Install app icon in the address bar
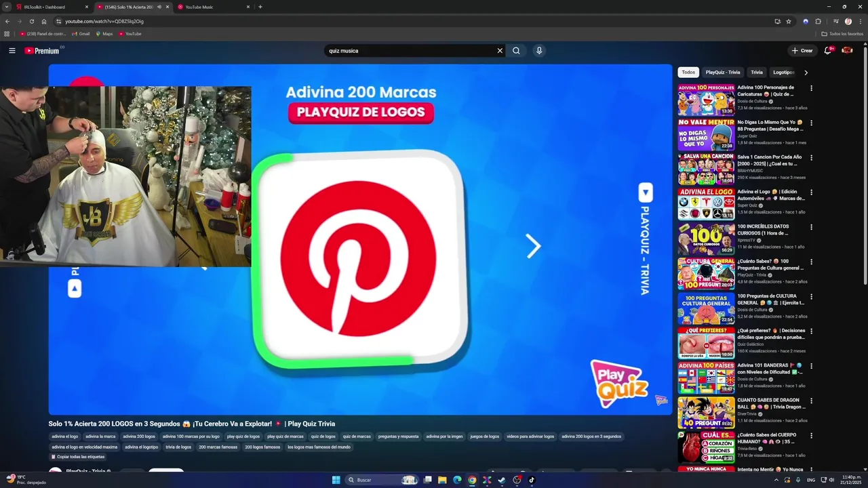 [x=777, y=21]
